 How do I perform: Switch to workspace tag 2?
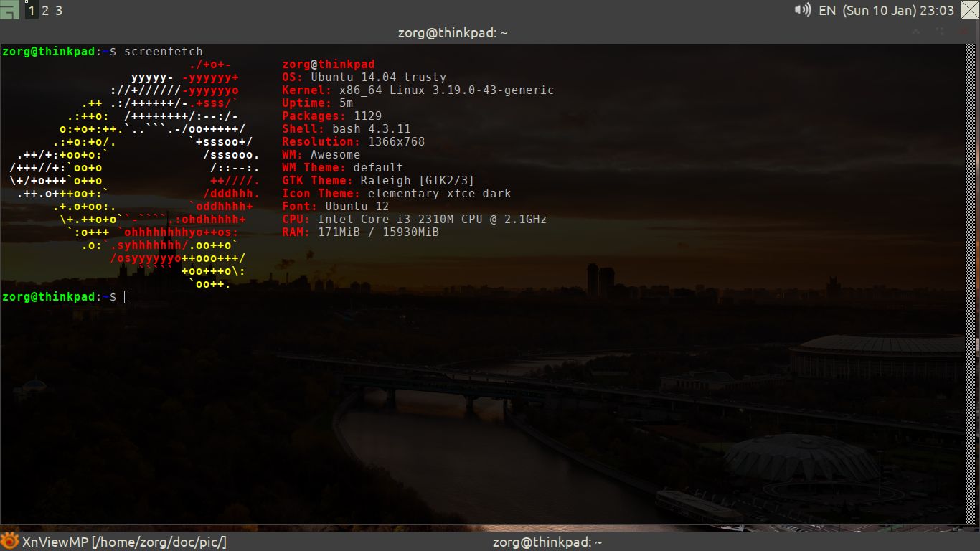tap(45, 10)
